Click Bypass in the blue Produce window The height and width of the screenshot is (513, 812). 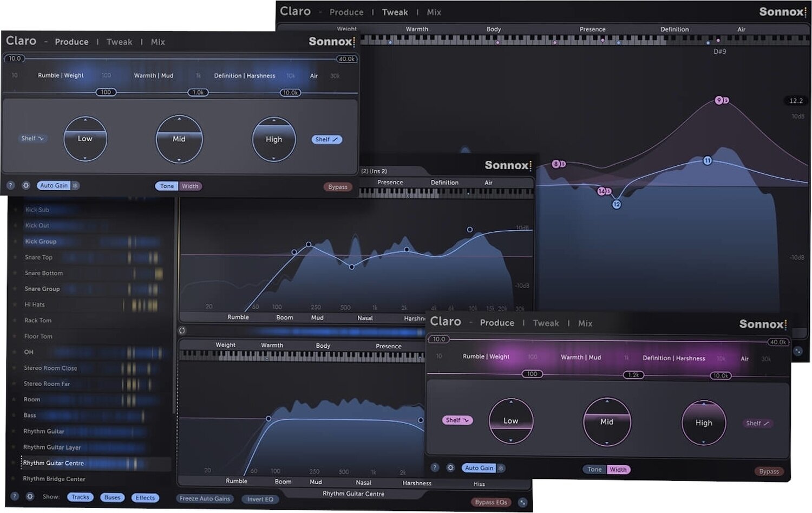point(338,187)
